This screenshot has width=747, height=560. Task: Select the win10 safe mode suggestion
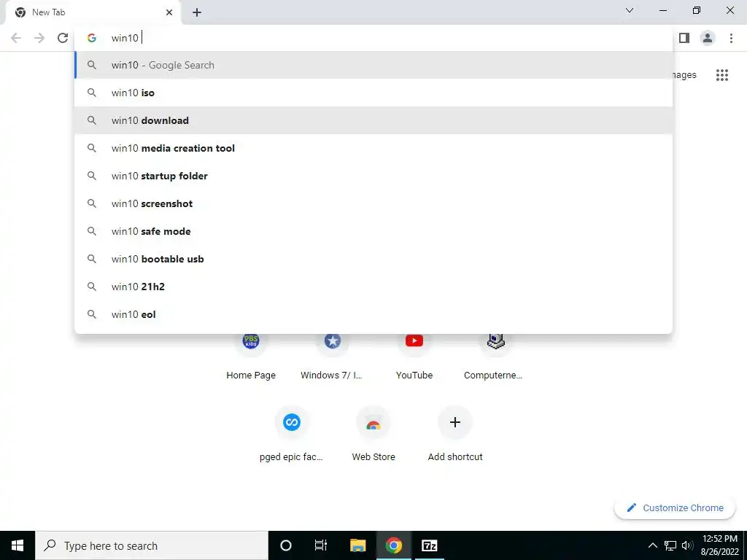coord(373,231)
